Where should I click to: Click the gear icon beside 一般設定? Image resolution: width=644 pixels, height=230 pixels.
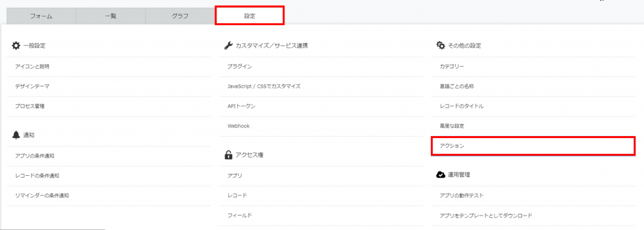tap(16, 45)
